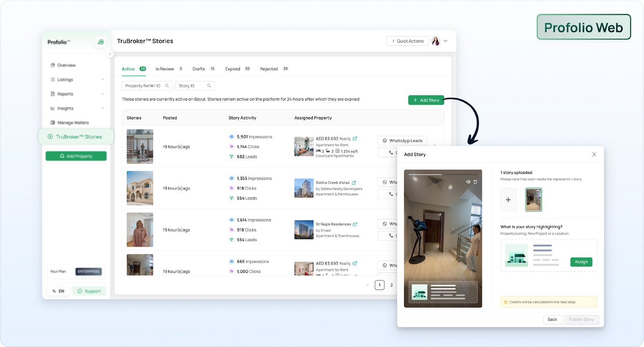Click the search icon in Property Ref#/ID field

coord(167,86)
